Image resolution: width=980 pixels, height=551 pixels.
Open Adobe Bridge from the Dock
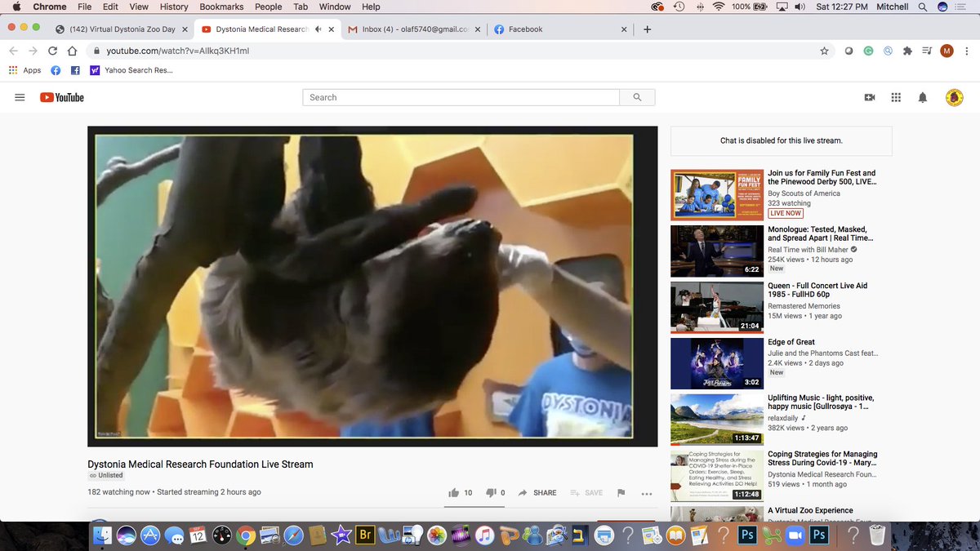[365, 535]
